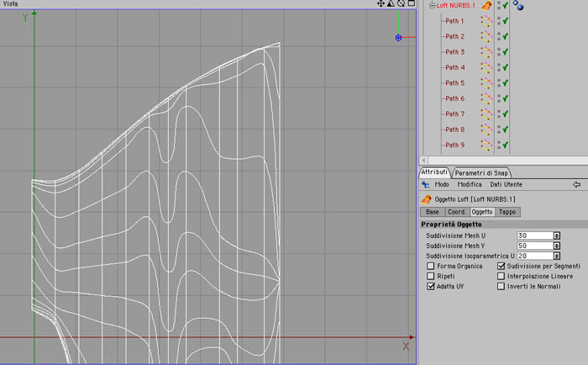
Task: Click the Loft NURBS.1 object icon
Action: pos(486,6)
